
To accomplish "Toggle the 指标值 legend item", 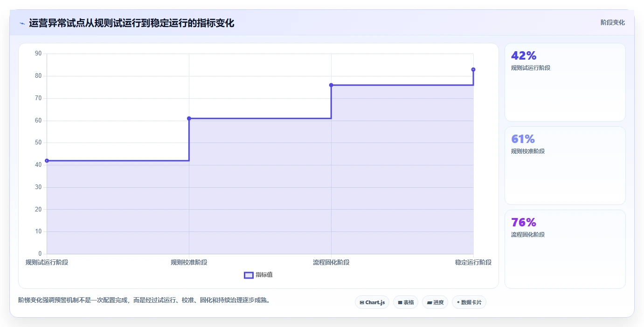I will [x=258, y=275].
